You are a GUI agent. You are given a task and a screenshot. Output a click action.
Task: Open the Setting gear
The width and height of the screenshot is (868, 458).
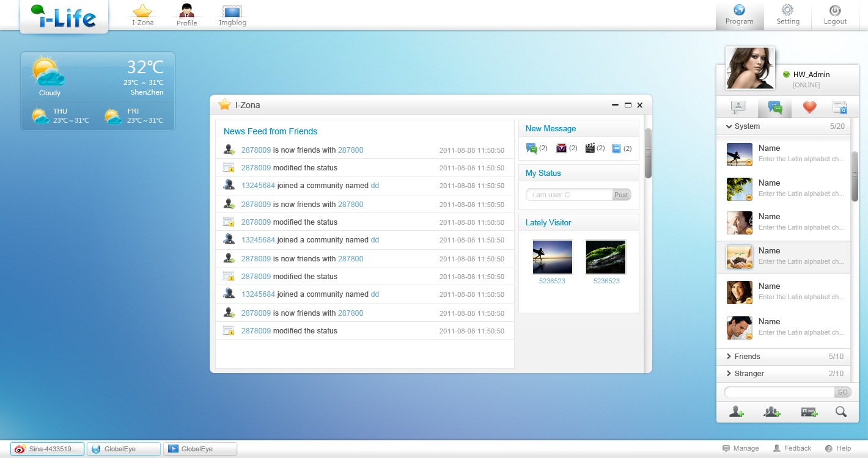click(788, 15)
